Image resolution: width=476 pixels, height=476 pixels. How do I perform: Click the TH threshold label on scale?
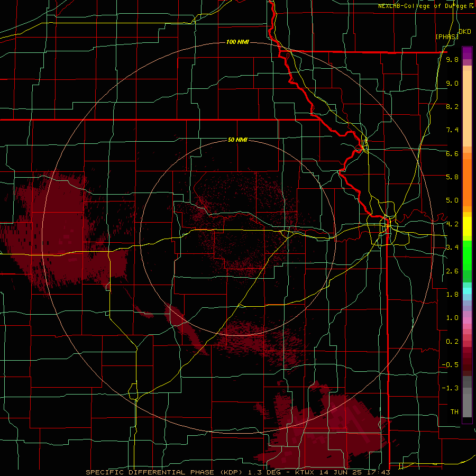pos(454,411)
